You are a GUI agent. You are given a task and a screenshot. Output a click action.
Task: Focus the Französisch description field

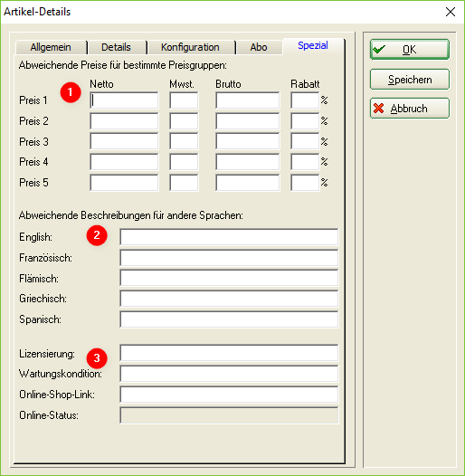coord(229,257)
